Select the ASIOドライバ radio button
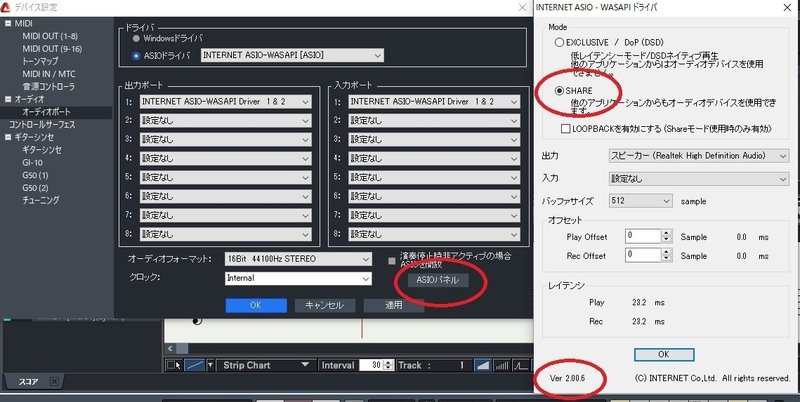Screen dimensions: 800x402 coord(136,56)
